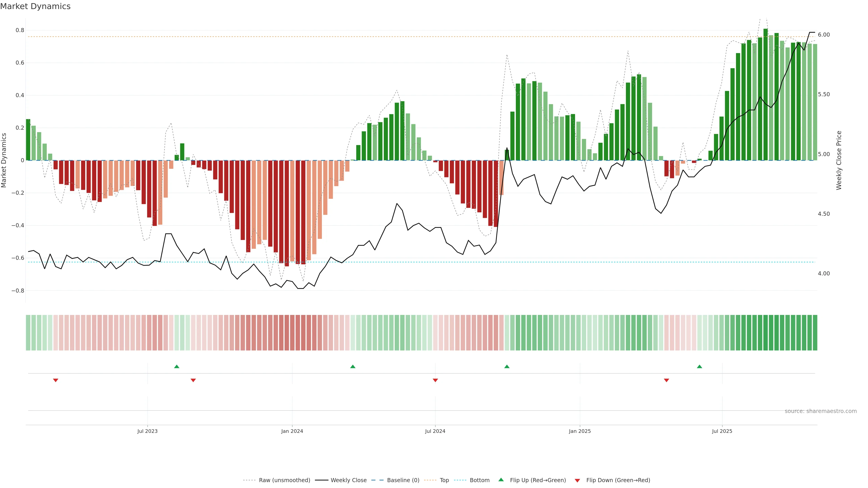Viewport: 868px width, 488px height.
Task: Toggle the Baseline (0) legend entry
Action: click(x=403, y=480)
